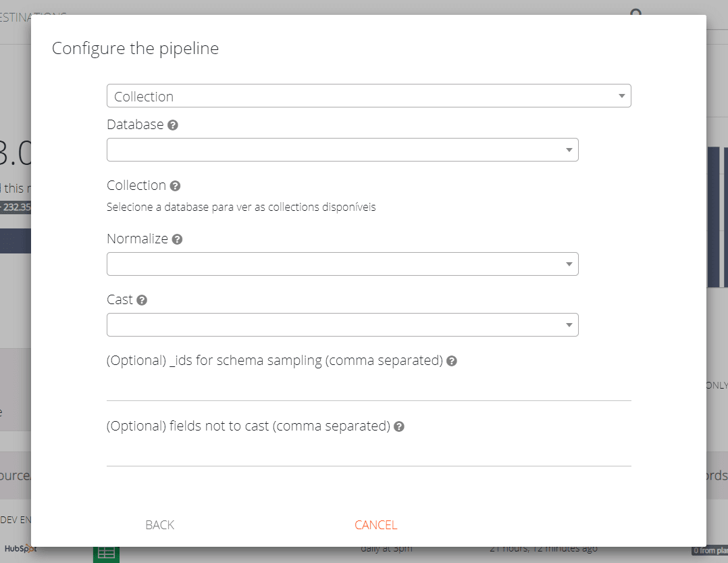Click the HubSpot logo in the bottom row
The image size is (728, 563).
[19, 548]
